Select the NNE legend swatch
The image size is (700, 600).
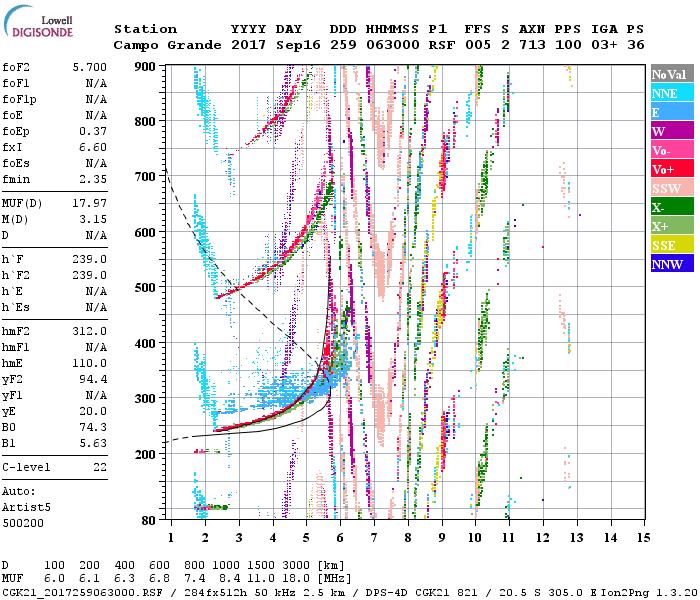672,93
